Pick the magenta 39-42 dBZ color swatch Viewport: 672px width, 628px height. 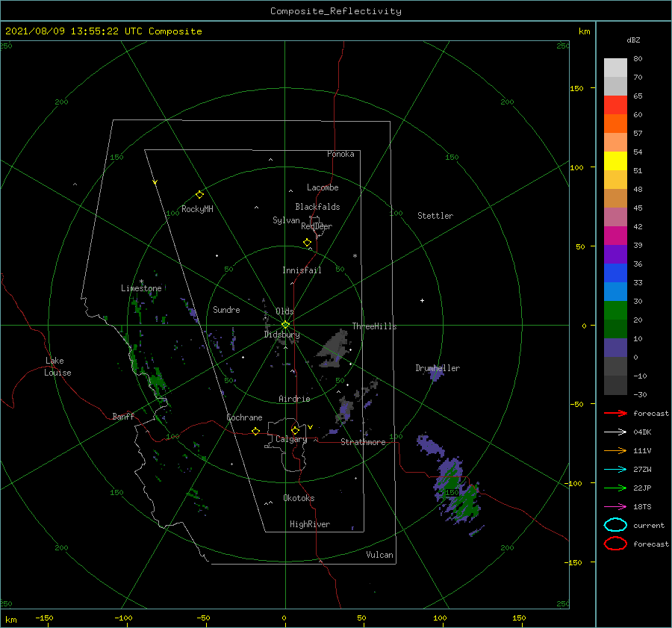615,236
